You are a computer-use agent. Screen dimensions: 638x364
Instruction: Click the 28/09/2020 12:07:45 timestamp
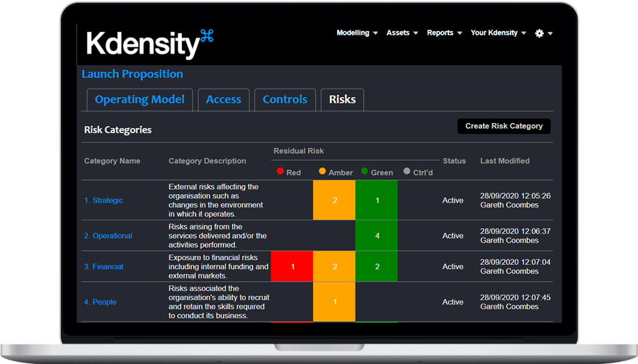click(x=515, y=297)
